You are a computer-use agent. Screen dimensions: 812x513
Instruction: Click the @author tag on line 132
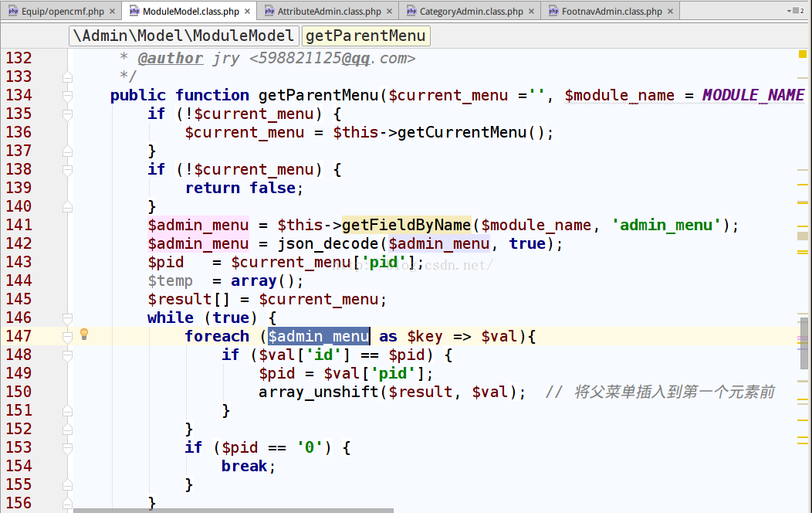pos(171,59)
